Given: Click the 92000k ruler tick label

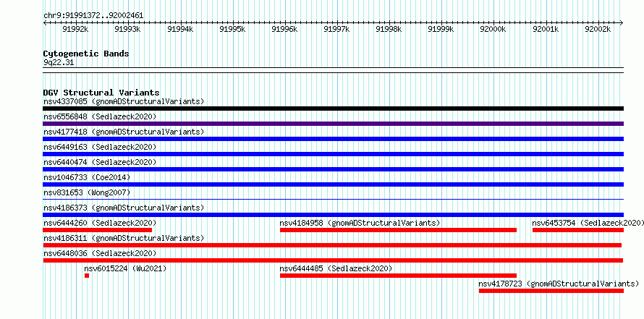Looking at the screenshot, I should tap(493, 29).
